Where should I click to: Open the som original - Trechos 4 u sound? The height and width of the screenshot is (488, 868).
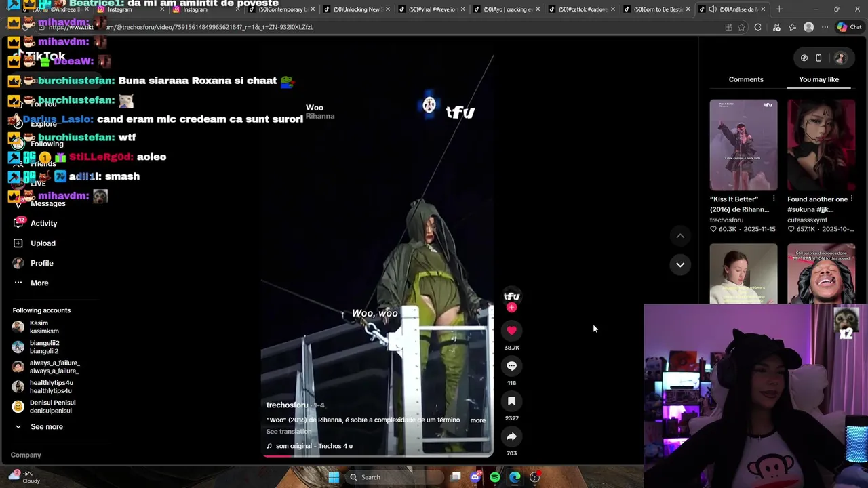coord(309,446)
